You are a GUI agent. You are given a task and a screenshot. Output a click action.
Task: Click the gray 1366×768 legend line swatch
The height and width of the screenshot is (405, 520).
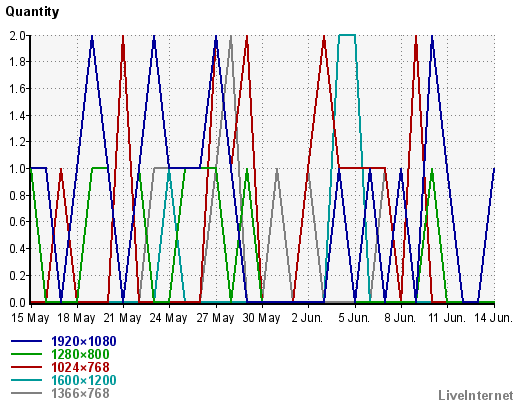tap(26, 393)
